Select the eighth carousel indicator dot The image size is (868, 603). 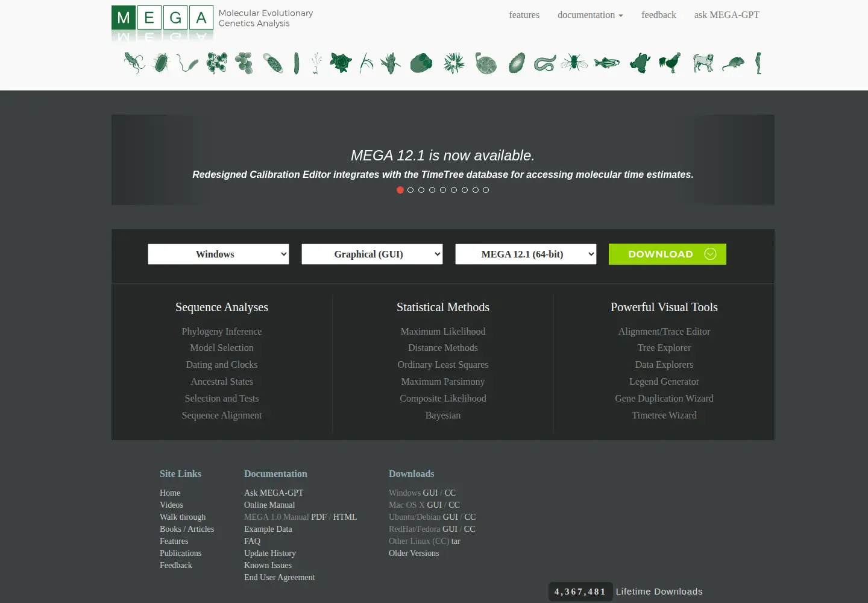tap(476, 190)
